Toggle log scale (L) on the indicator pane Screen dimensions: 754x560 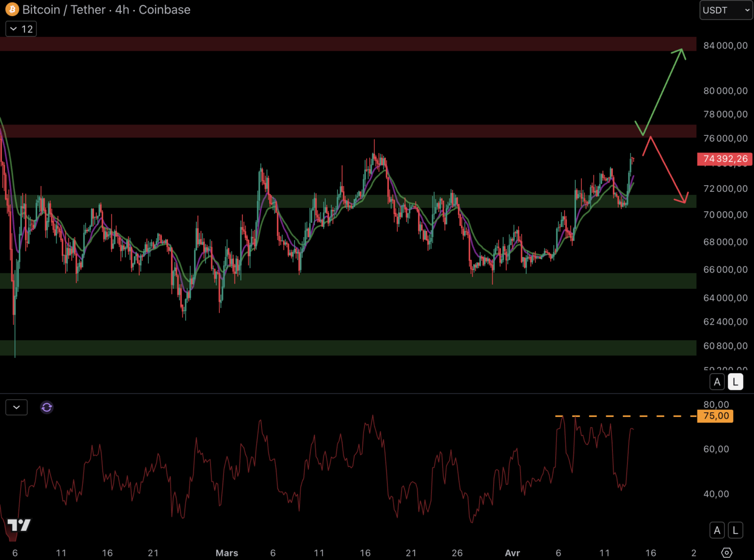click(735, 530)
